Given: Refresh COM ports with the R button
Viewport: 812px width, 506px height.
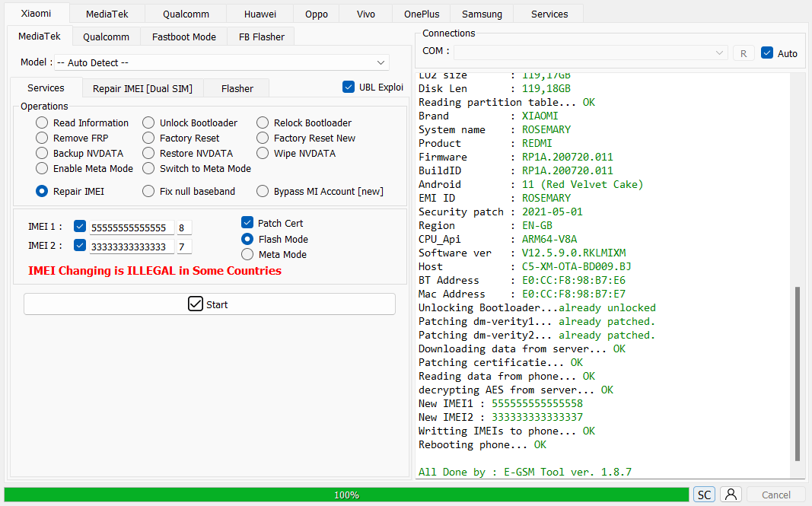Looking at the screenshot, I should (x=744, y=52).
